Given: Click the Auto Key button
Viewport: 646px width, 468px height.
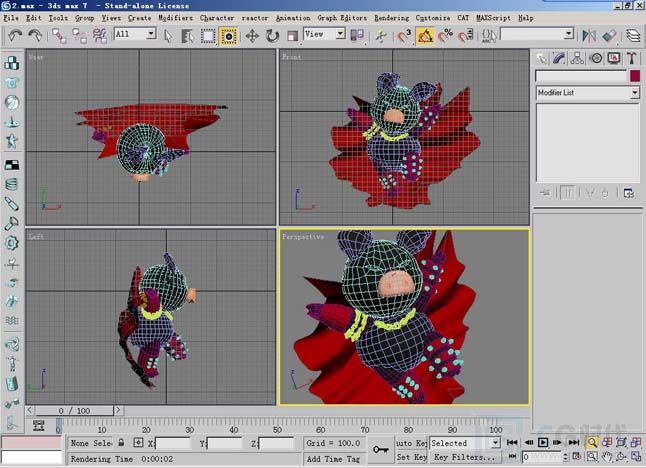Looking at the screenshot, I should pyautogui.click(x=411, y=443).
